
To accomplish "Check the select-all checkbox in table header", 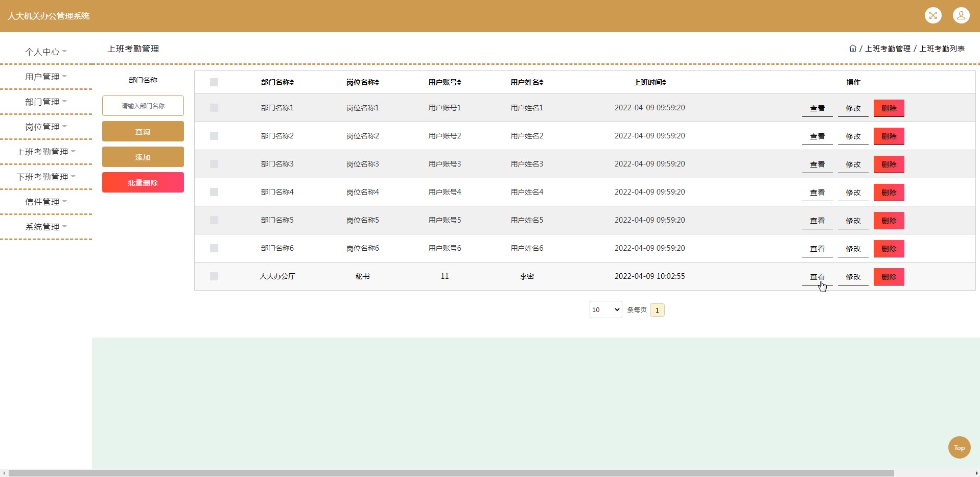I will pyautogui.click(x=214, y=82).
